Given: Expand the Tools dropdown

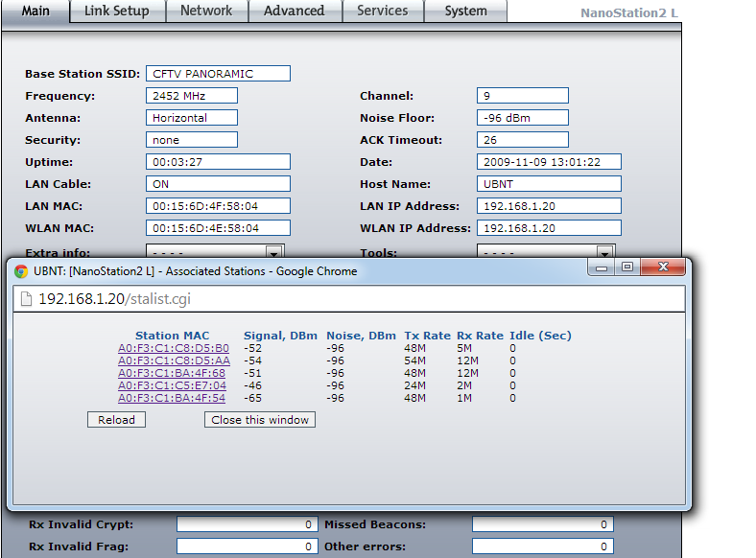Looking at the screenshot, I should click(546, 251).
